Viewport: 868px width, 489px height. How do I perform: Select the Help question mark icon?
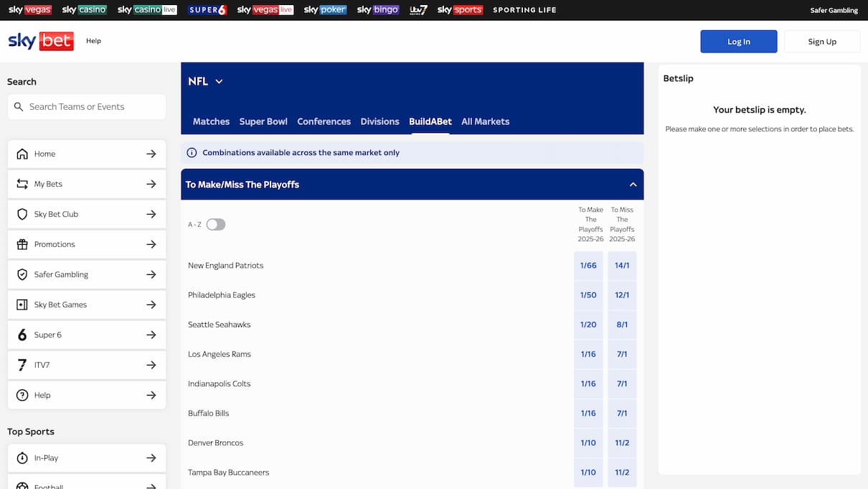tap(24, 395)
